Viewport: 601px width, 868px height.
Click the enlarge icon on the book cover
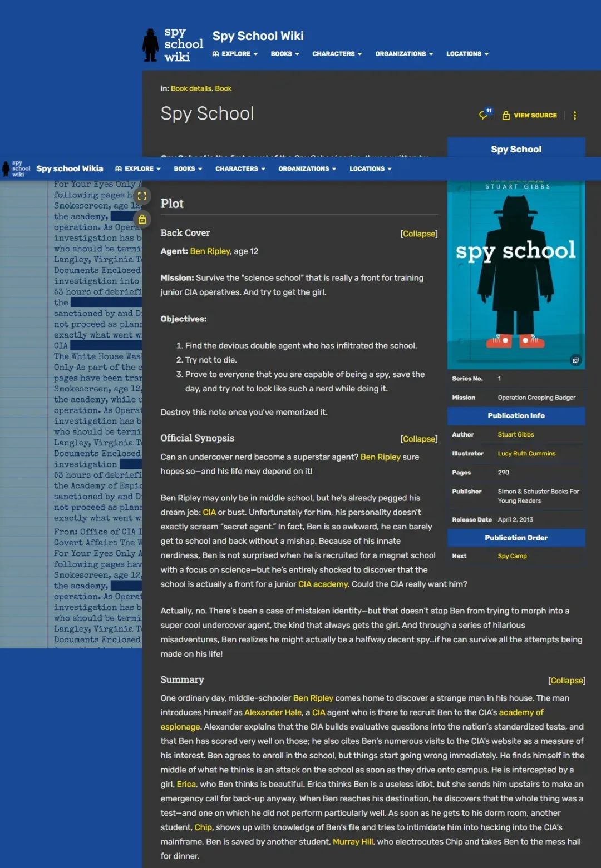click(575, 360)
